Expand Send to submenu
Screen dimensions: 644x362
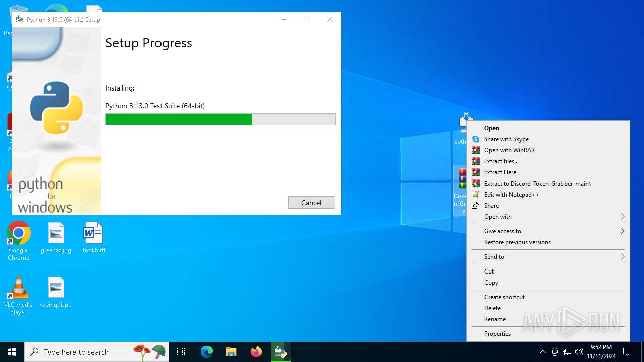(548, 257)
